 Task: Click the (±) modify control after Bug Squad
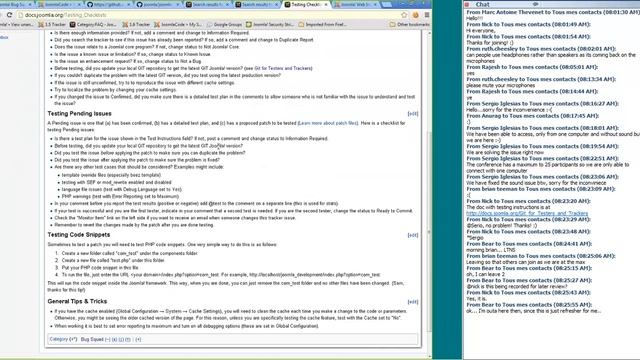(x=115, y=339)
